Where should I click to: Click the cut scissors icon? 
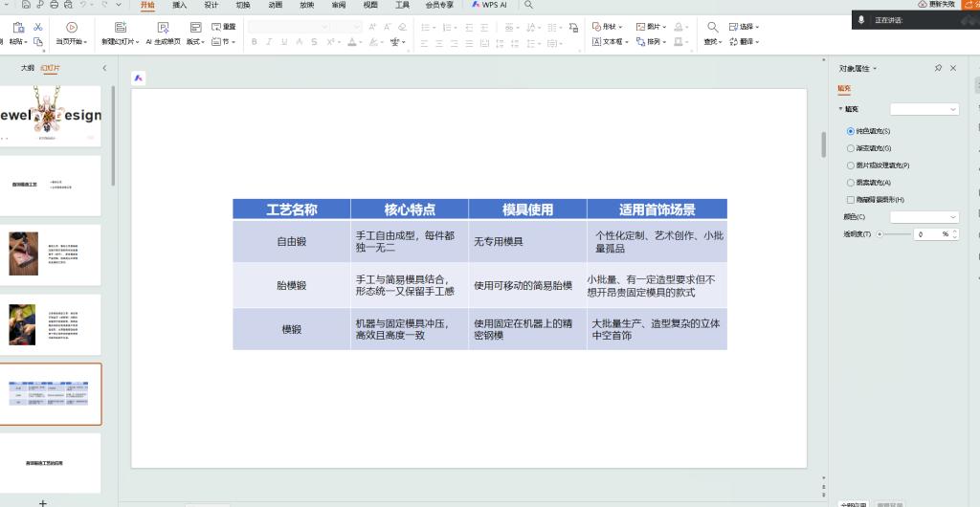pyautogui.click(x=37, y=27)
